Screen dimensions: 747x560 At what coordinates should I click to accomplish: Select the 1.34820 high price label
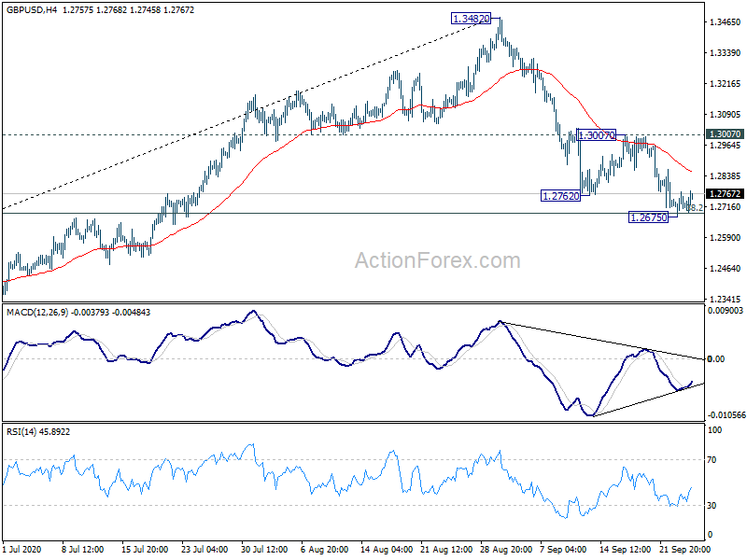coord(471,19)
